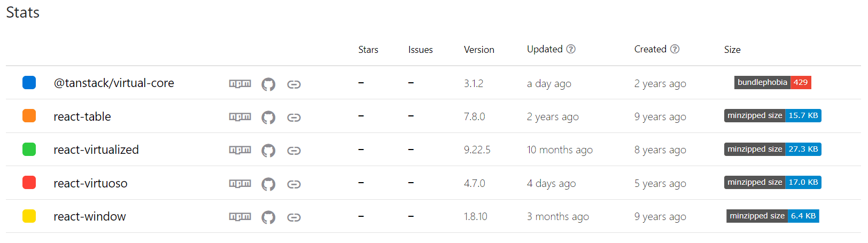Open GitHub repo for react-window

pos(268,217)
